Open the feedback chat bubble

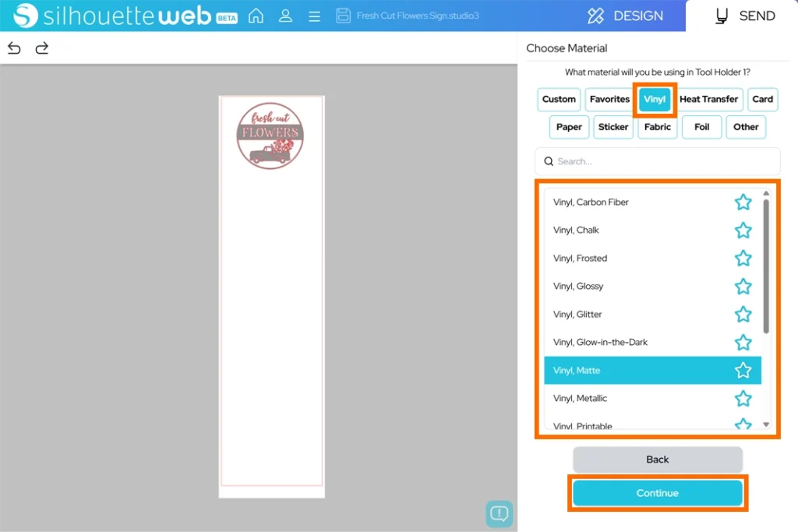click(499, 513)
